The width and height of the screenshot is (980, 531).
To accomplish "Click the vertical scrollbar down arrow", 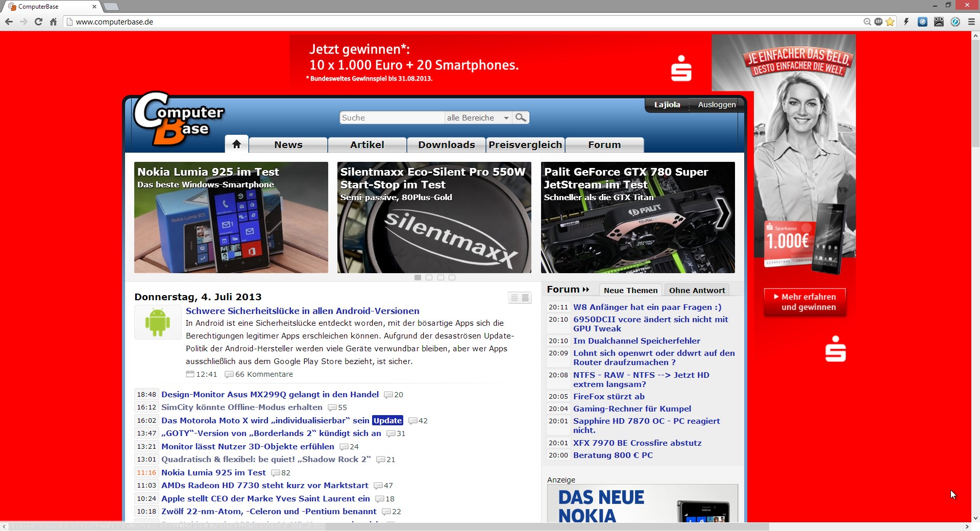I will coord(975,518).
